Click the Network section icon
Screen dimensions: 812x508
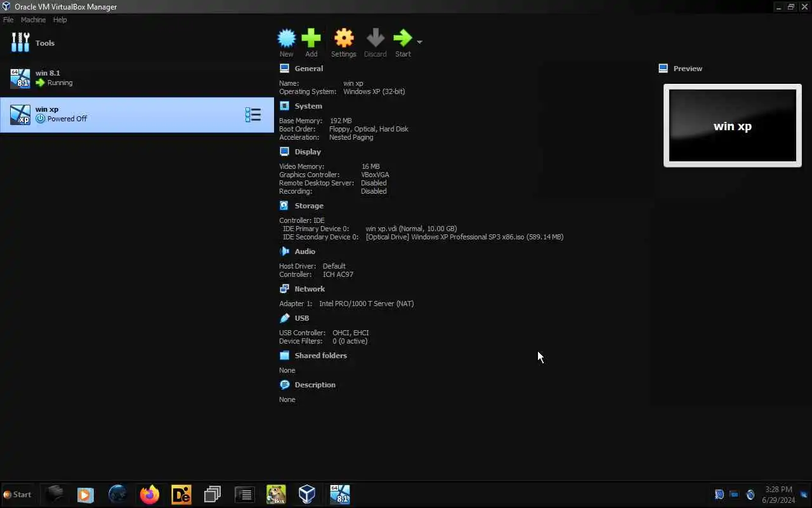[284, 289]
